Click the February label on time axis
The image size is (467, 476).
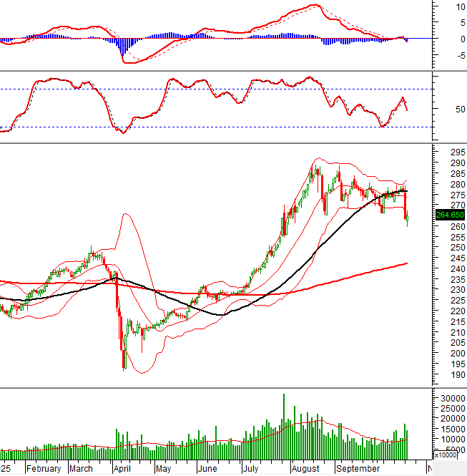42,469
